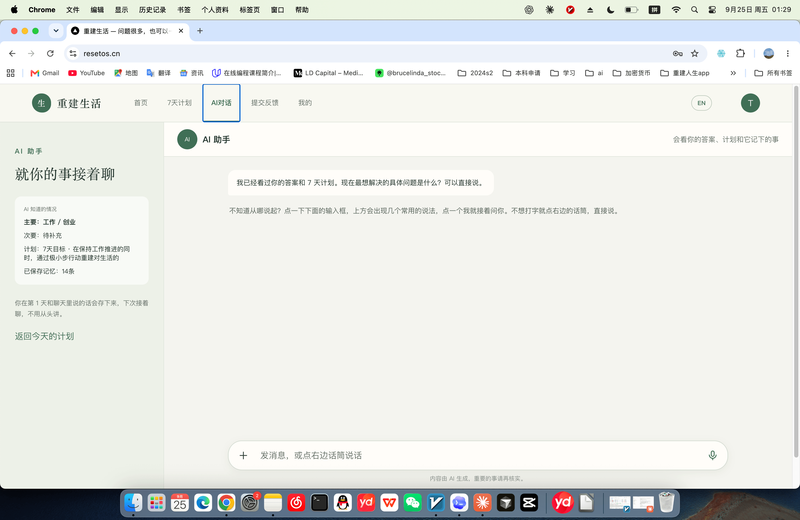The height and width of the screenshot is (520, 800).
Task: Open the 提交反馈 nav item
Action: (x=265, y=103)
